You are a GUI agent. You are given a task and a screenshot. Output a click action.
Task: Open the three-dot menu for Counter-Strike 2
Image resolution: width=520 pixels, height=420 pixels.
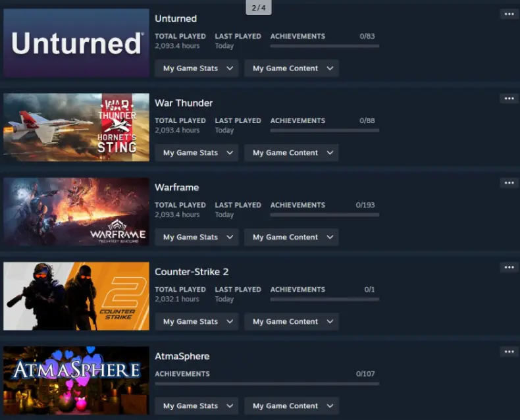pos(509,267)
